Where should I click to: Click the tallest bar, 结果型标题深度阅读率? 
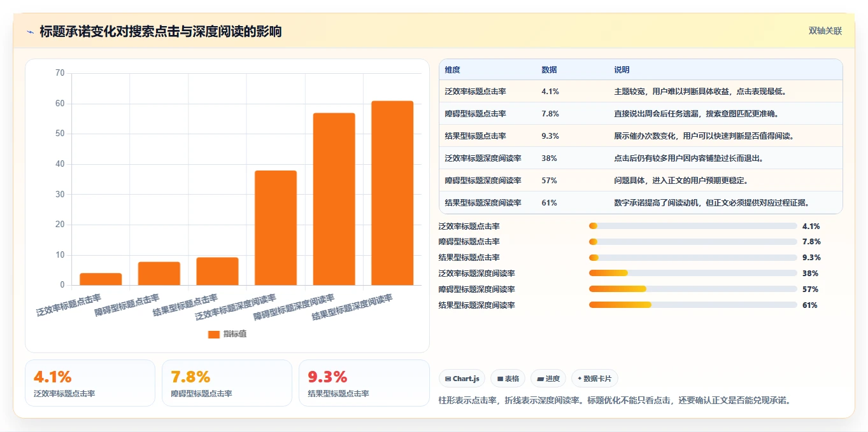(392, 193)
